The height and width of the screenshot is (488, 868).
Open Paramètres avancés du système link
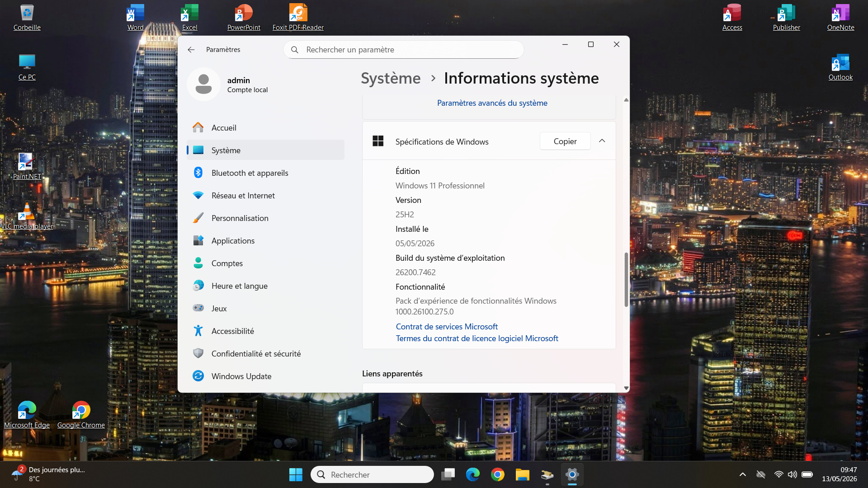coord(492,103)
